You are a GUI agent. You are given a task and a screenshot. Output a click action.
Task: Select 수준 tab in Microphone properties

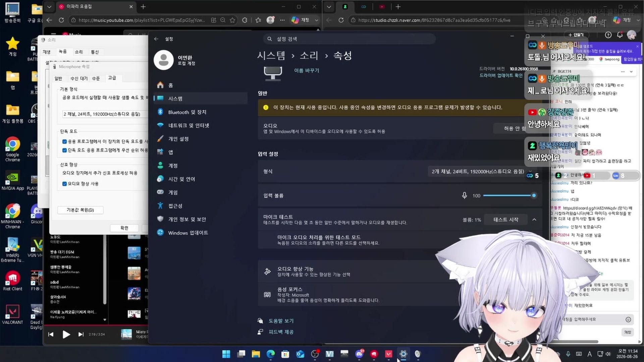click(x=96, y=78)
